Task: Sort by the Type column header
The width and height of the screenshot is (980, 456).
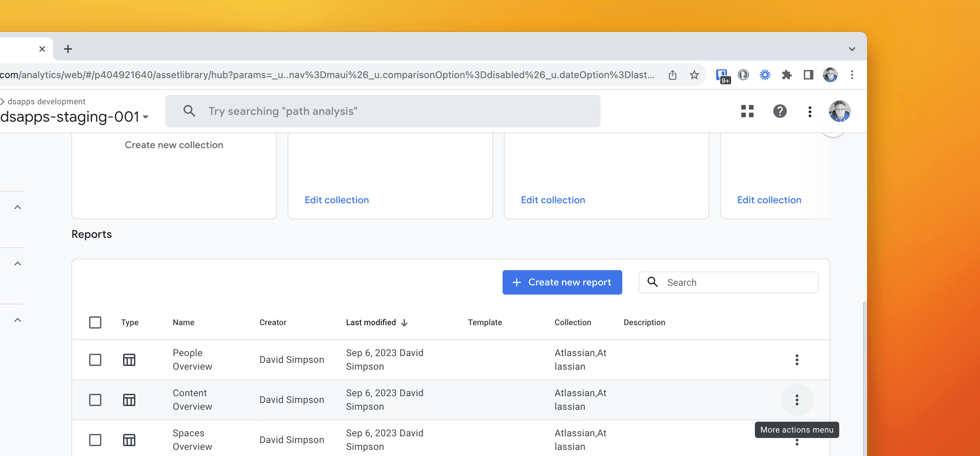Action: tap(130, 322)
